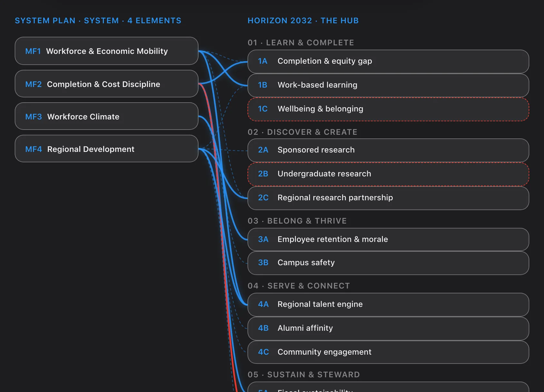Viewport: 544px width, 392px height.
Task: Click the '01 · LEARN & COMPLETE' section heading
Action: (x=301, y=43)
